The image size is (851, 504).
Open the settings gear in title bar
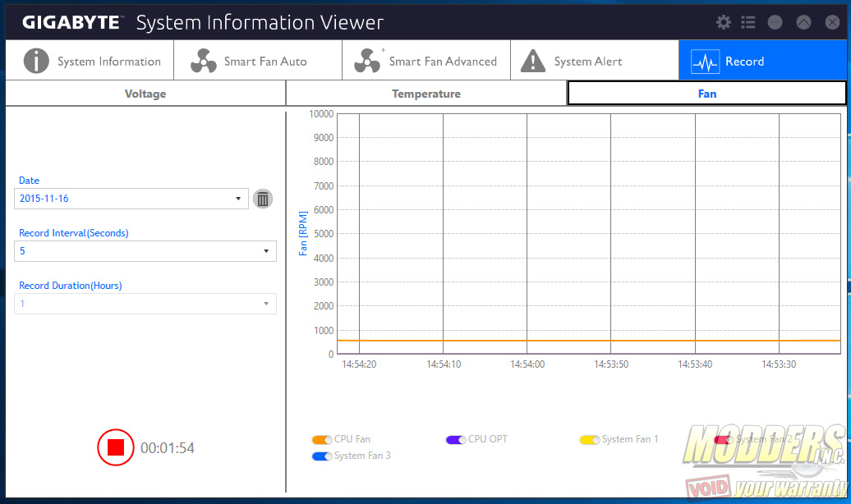[x=723, y=22]
